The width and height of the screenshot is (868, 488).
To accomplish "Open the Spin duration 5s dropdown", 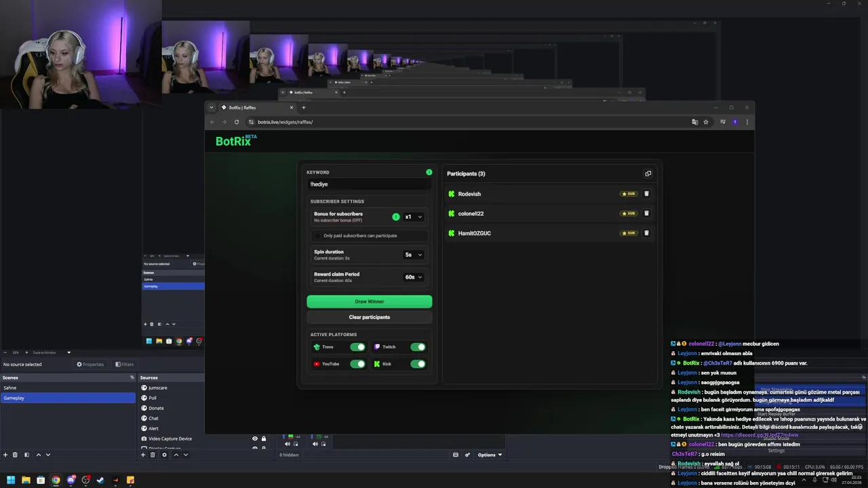I will coord(414,255).
